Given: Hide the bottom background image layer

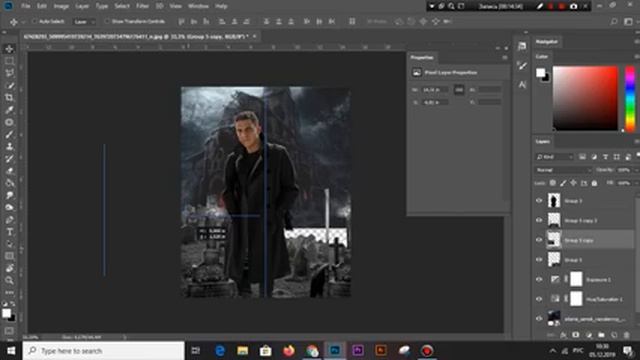Looking at the screenshot, I should (539, 319).
